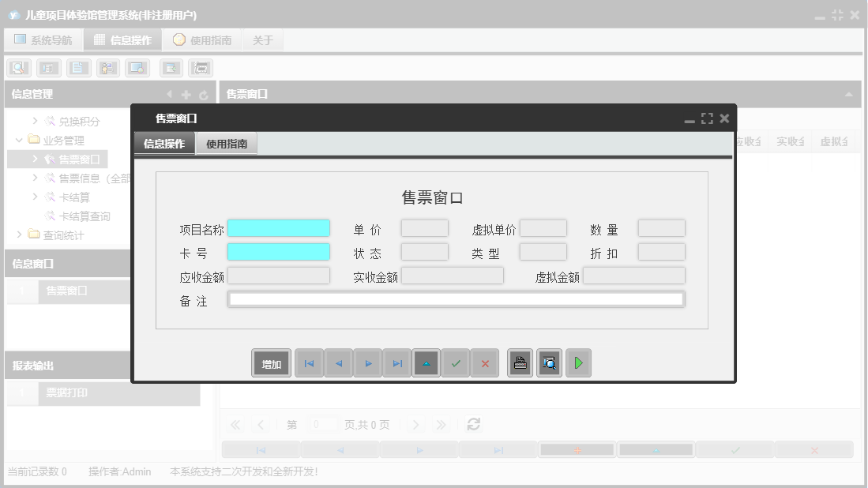This screenshot has height=488, width=868.
Task: Click the print ticket icon in the dialog
Action: click(520, 362)
